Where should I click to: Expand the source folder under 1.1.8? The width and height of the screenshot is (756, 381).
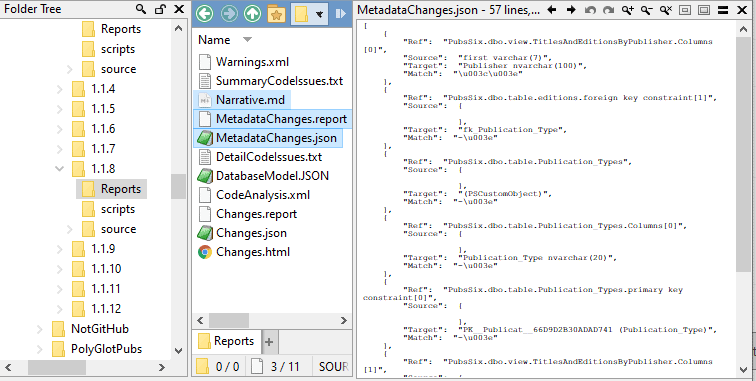click(70, 229)
